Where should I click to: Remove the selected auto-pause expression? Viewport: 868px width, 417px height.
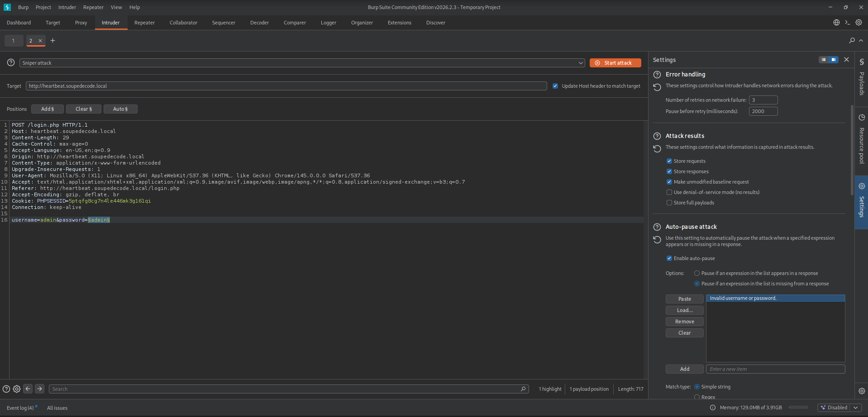coord(685,322)
